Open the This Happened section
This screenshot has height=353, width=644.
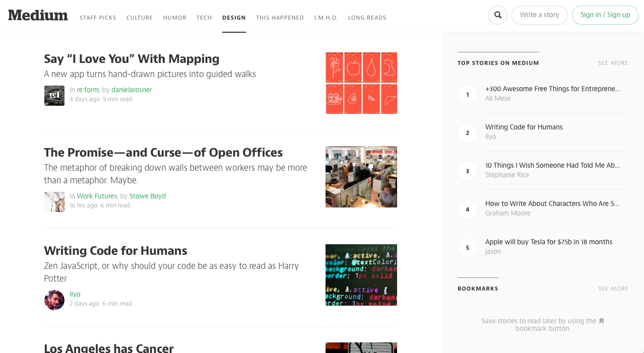click(x=280, y=18)
